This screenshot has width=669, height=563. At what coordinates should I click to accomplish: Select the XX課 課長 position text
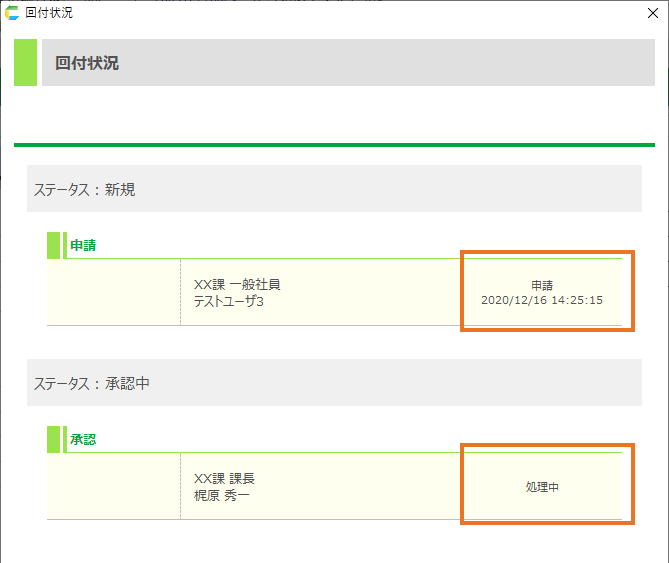point(224,479)
